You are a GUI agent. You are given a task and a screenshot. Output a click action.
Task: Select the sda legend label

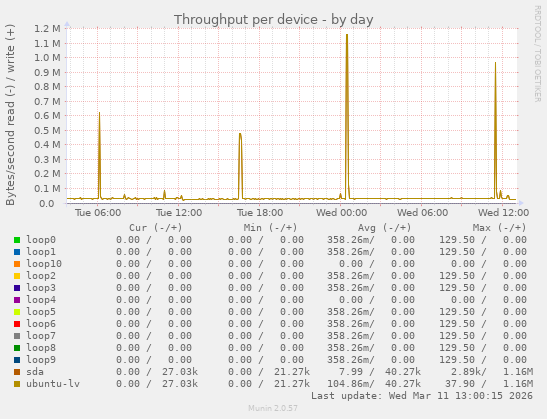tap(35, 372)
